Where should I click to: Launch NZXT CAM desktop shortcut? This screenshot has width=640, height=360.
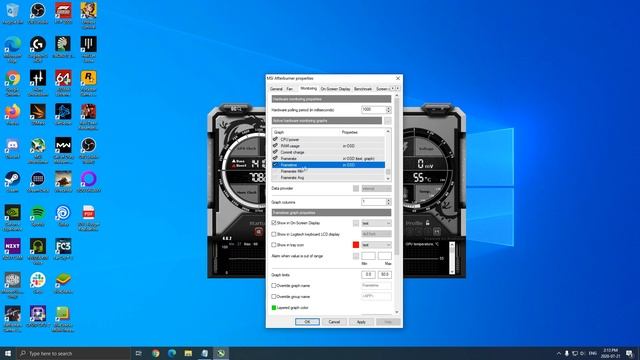click(x=12, y=249)
